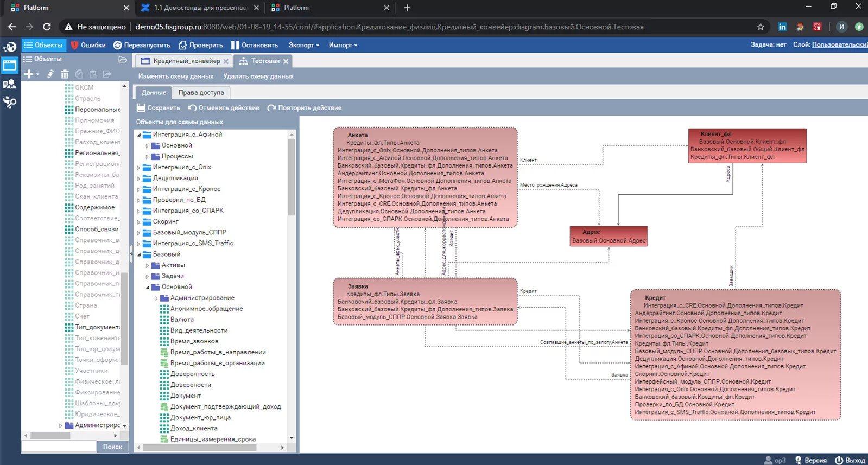Click the add object plus icon

click(29, 74)
